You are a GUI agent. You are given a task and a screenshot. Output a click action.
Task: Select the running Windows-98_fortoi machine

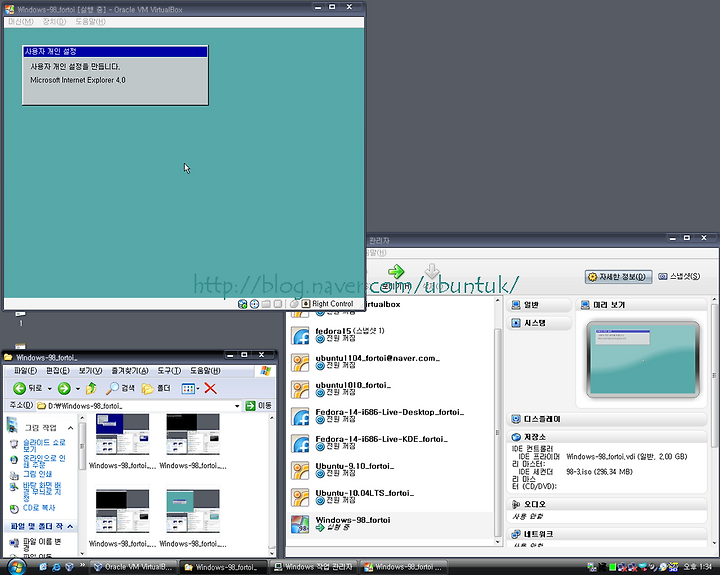390,524
